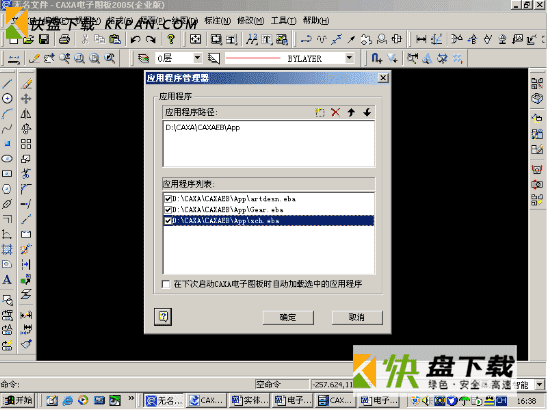Open the BYLAYER linetype dropdown
This screenshot has height=410, width=547.
(350, 58)
